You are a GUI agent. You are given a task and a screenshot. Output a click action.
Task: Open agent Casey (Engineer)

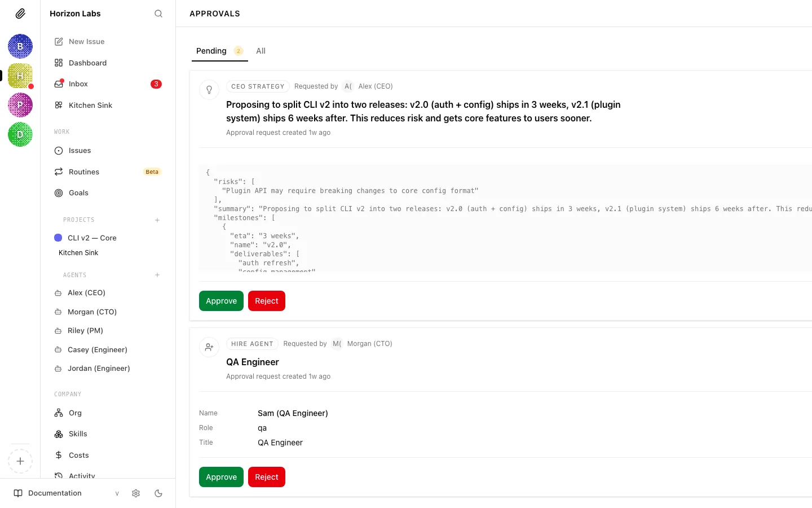(x=108, y=349)
